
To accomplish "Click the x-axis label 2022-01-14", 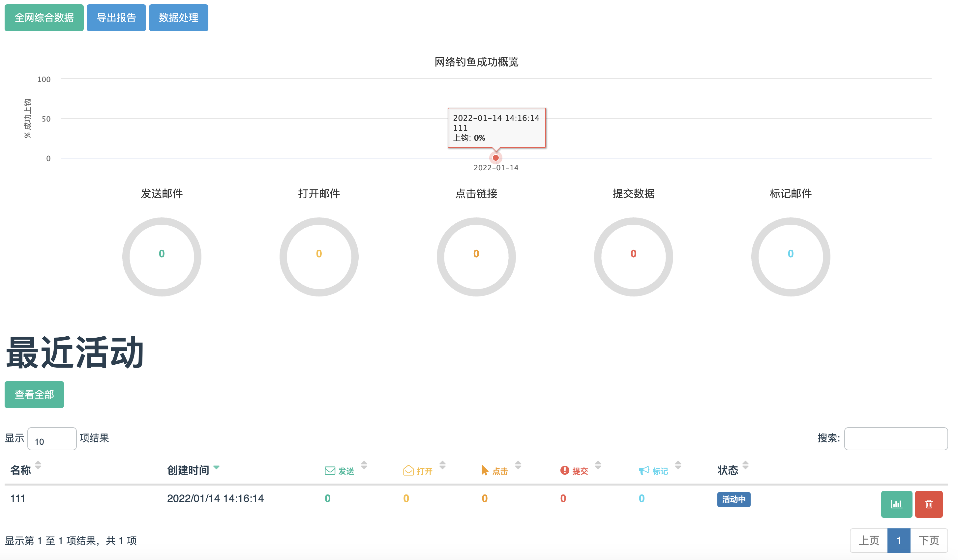I will click(x=496, y=168).
